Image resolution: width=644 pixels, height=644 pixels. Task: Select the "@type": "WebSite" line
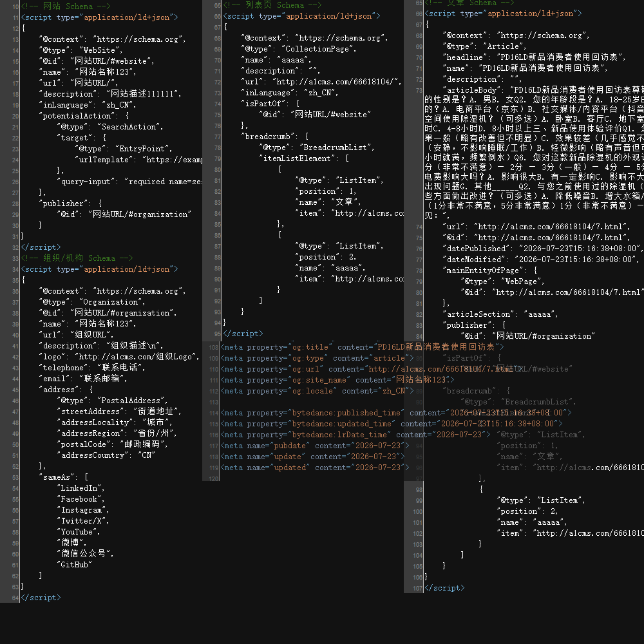81,50
